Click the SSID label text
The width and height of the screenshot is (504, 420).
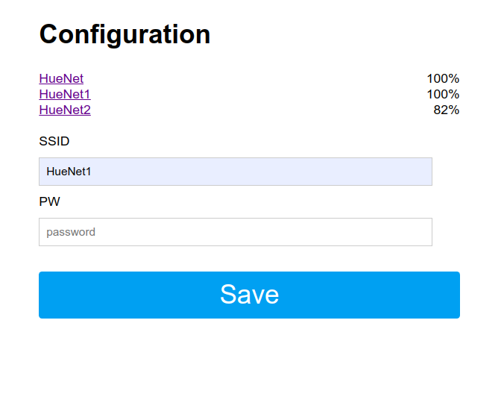[54, 141]
